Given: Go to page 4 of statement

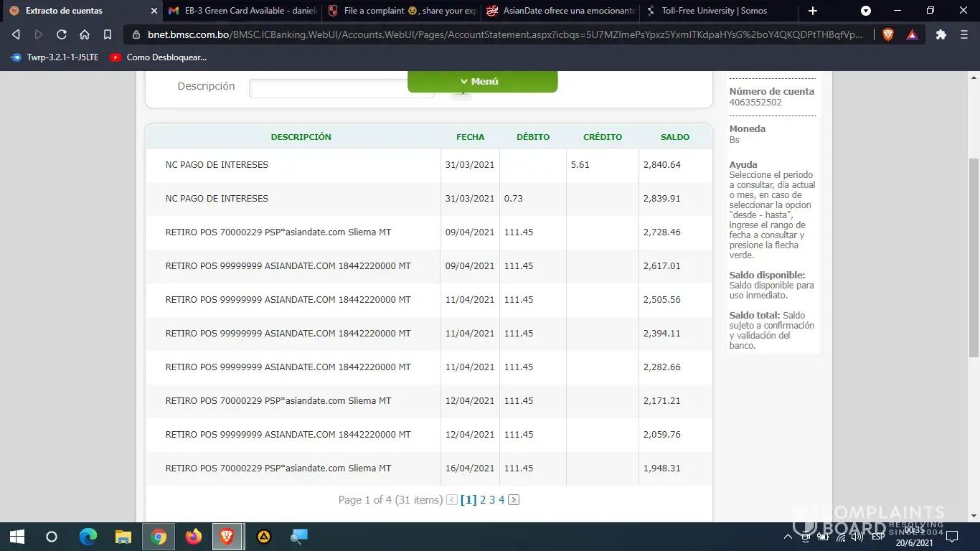Looking at the screenshot, I should [501, 500].
